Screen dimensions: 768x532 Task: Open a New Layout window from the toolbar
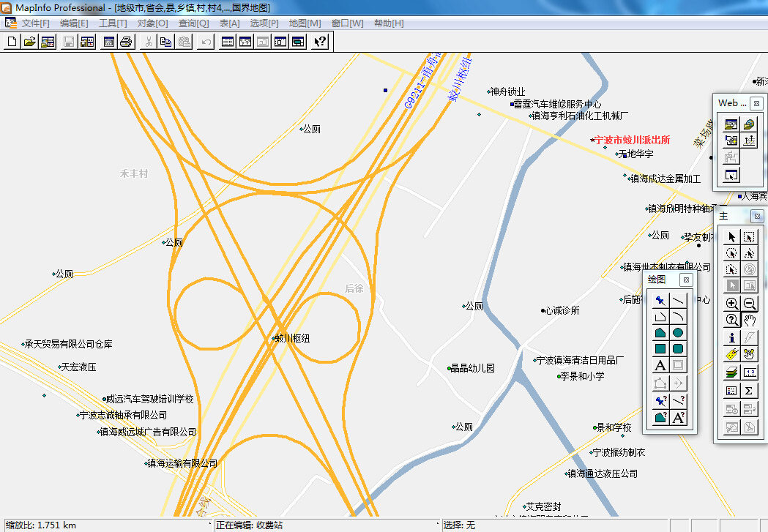280,42
